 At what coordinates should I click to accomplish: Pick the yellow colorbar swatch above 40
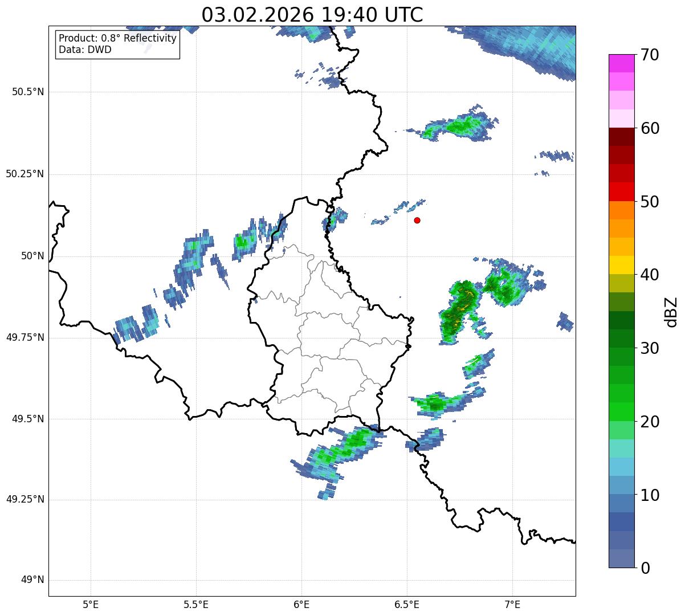(x=622, y=266)
